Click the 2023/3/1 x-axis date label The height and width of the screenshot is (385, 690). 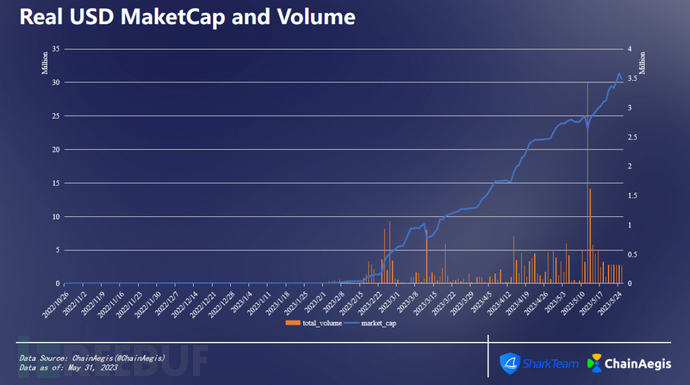click(x=389, y=302)
